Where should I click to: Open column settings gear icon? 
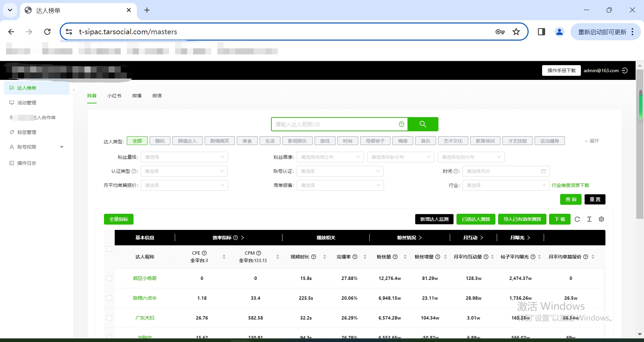[601, 219]
